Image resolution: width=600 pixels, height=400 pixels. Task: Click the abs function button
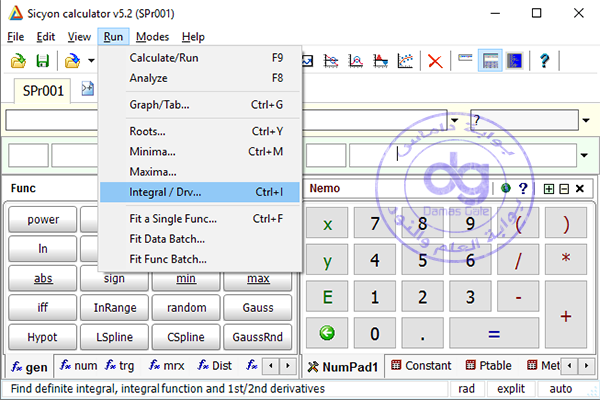[x=43, y=278]
